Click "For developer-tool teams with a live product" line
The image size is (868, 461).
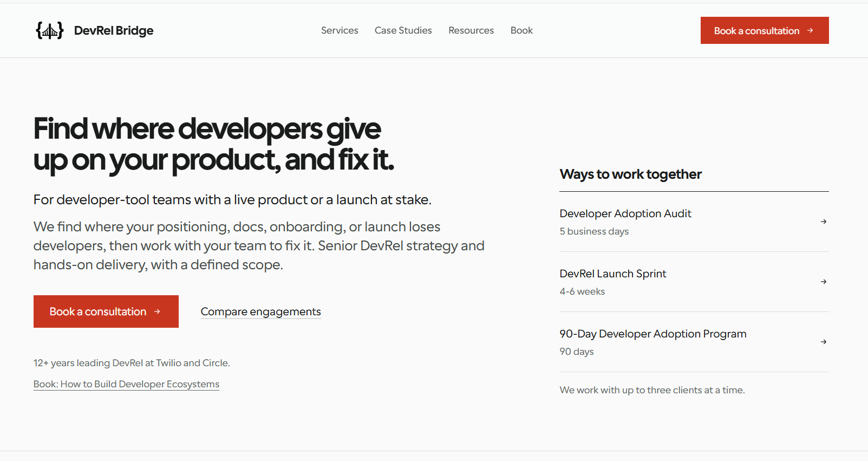(x=232, y=200)
